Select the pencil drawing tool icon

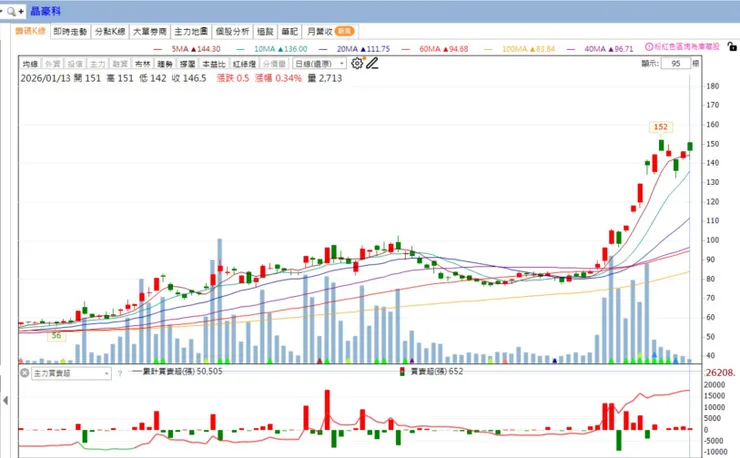(372, 63)
